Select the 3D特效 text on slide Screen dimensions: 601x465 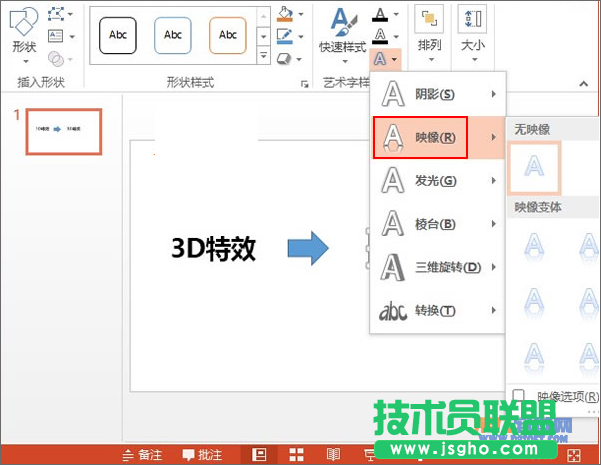pos(213,249)
